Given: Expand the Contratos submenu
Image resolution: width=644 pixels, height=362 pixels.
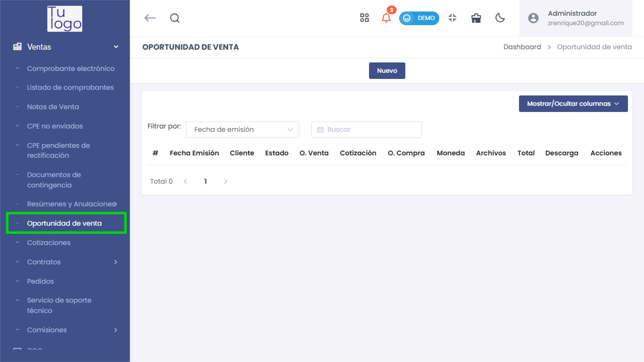Looking at the screenshot, I should (x=116, y=262).
